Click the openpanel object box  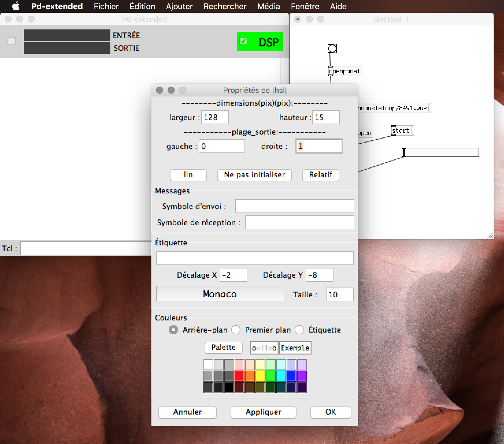click(345, 71)
